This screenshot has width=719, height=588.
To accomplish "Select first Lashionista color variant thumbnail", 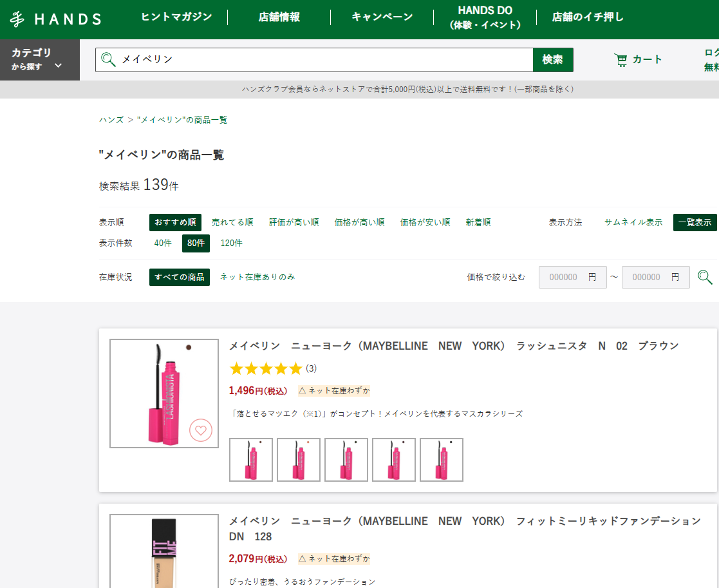I will pos(251,460).
